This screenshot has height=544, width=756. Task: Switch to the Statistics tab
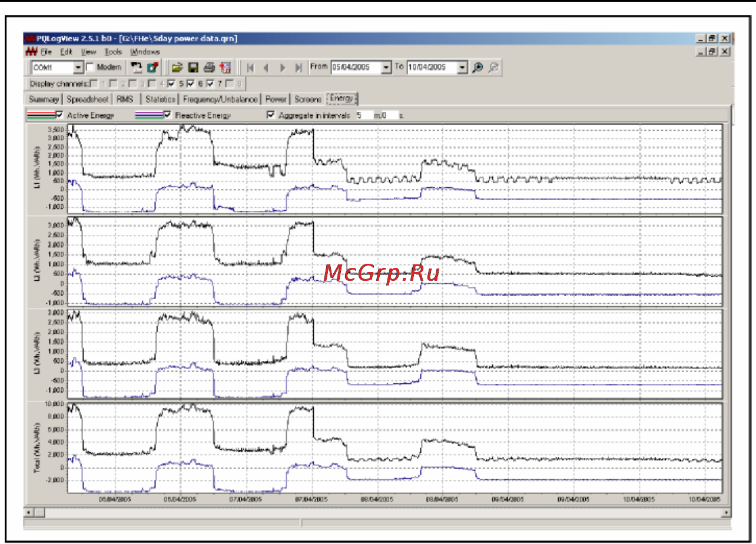pyautogui.click(x=161, y=99)
